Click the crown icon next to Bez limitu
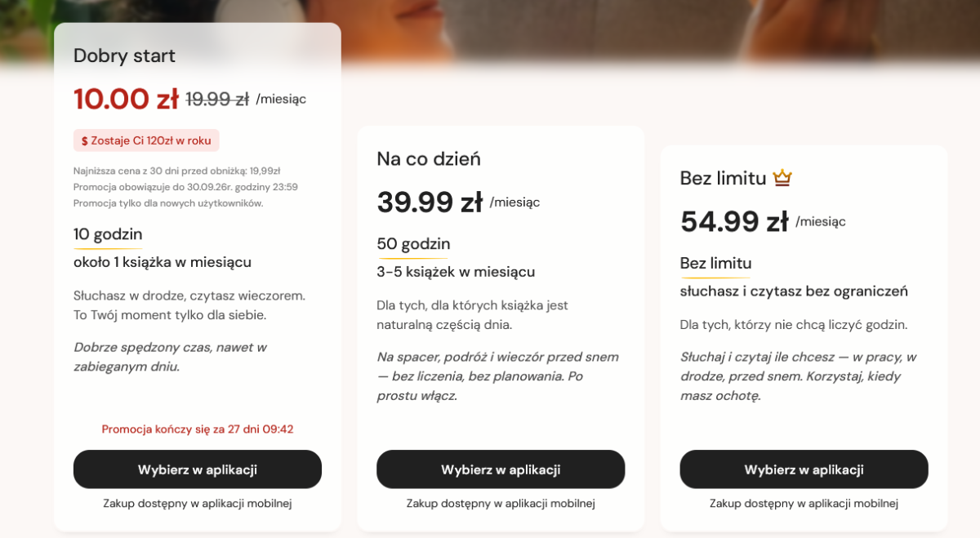This screenshot has height=538, width=980. (x=782, y=177)
